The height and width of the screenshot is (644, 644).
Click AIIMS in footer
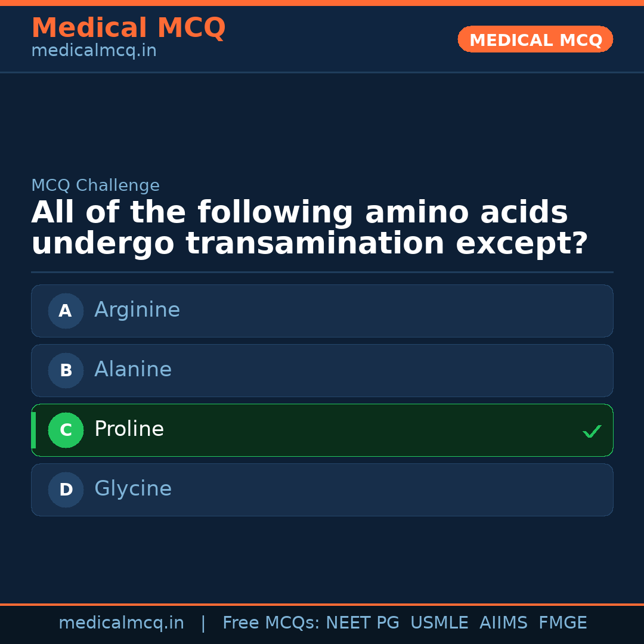(x=503, y=623)
